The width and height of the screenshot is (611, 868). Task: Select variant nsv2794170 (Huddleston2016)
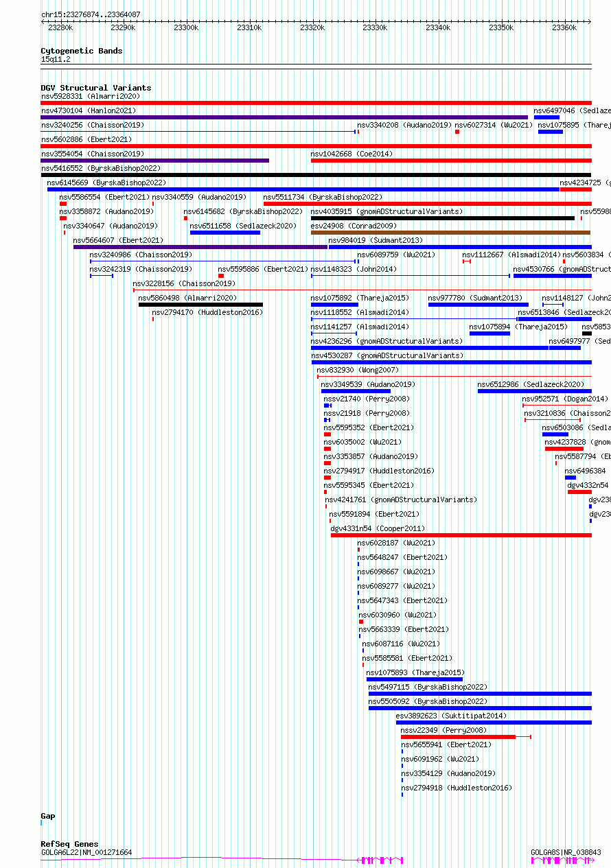point(207,312)
